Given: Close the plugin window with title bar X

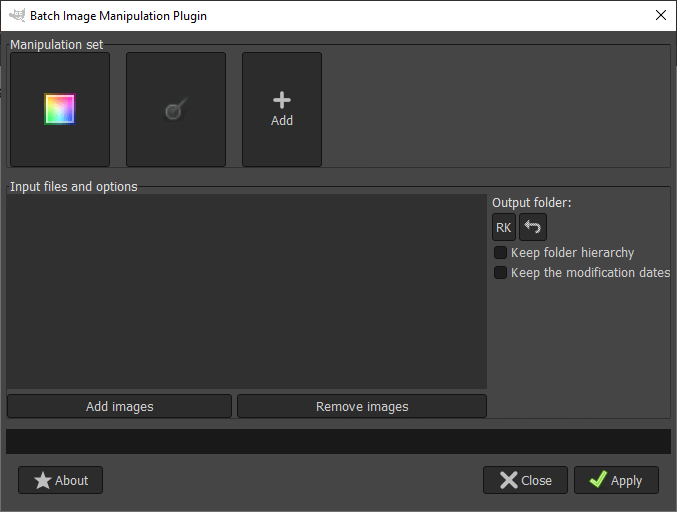Looking at the screenshot, I should 660,16.
